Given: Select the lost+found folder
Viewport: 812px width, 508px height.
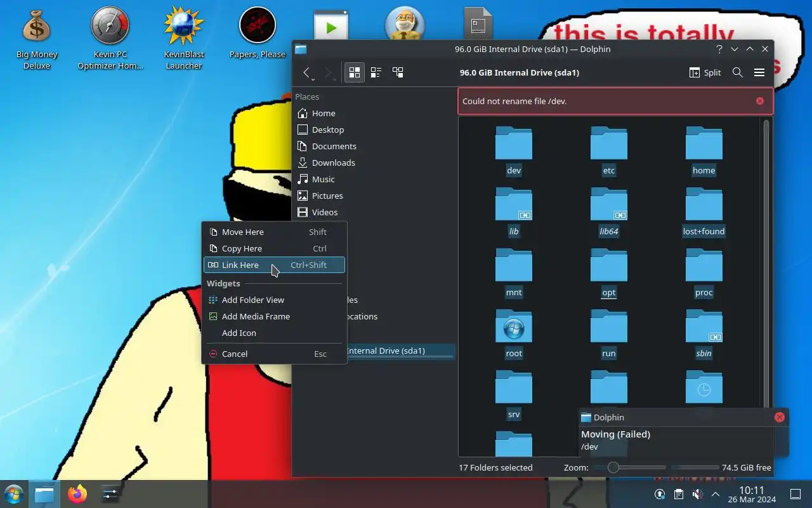Looking at the screenshot, I should click(704, 212).
